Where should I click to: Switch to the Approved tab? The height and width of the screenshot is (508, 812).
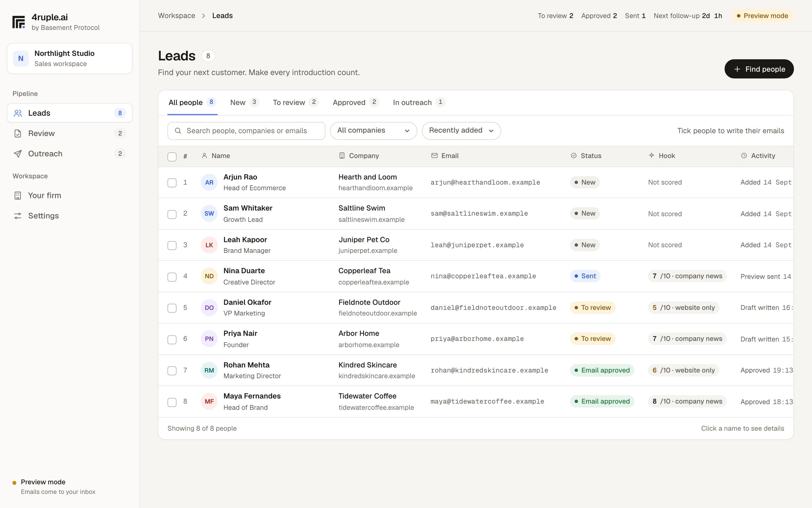coord(356,102)
